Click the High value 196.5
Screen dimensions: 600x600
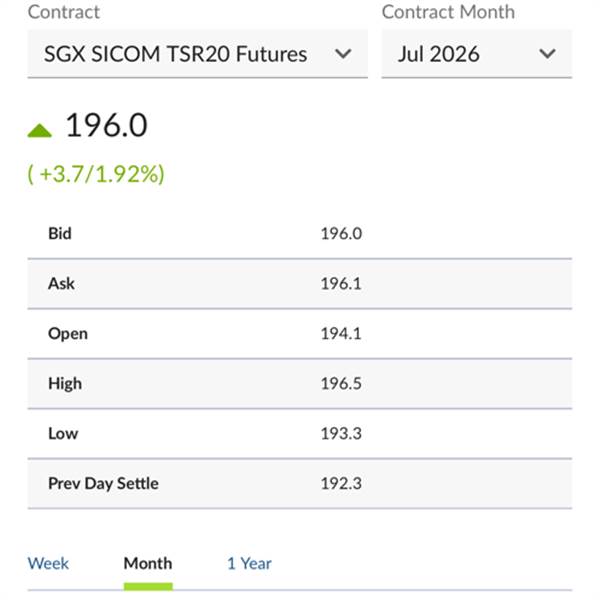click(340, 383)
